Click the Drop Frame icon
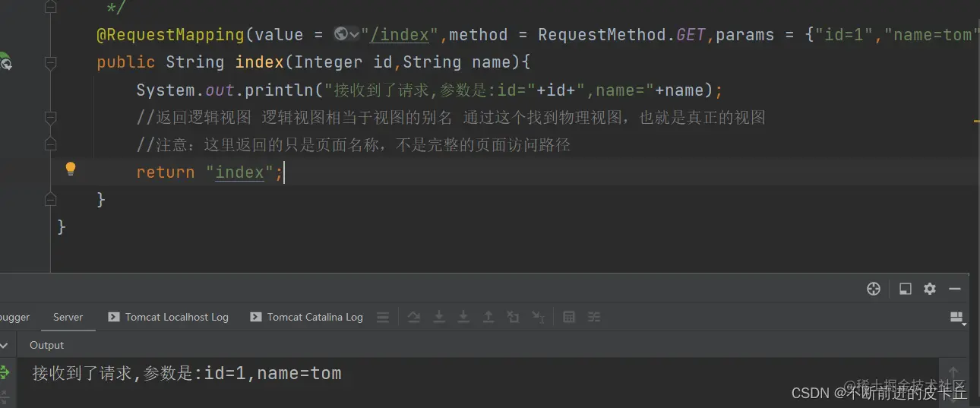This screenshot has height=408, width=980. pyautogui.click(x=513, y=318)
